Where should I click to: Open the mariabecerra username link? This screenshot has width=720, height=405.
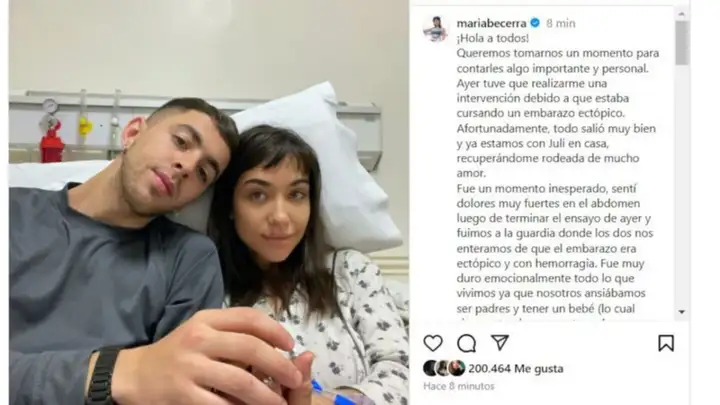(x=491, y=23)
